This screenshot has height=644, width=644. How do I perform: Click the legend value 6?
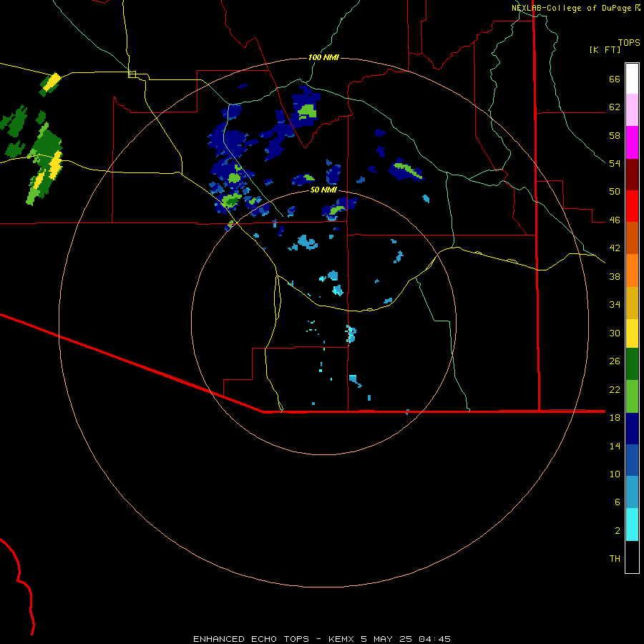tap(618, 502)
